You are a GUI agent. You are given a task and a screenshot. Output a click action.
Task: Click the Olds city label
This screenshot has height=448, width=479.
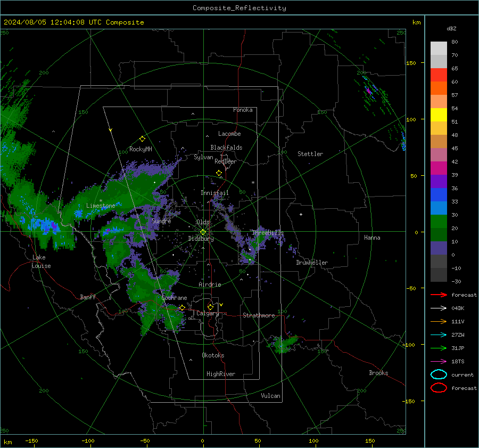click(x=203, y=222)
